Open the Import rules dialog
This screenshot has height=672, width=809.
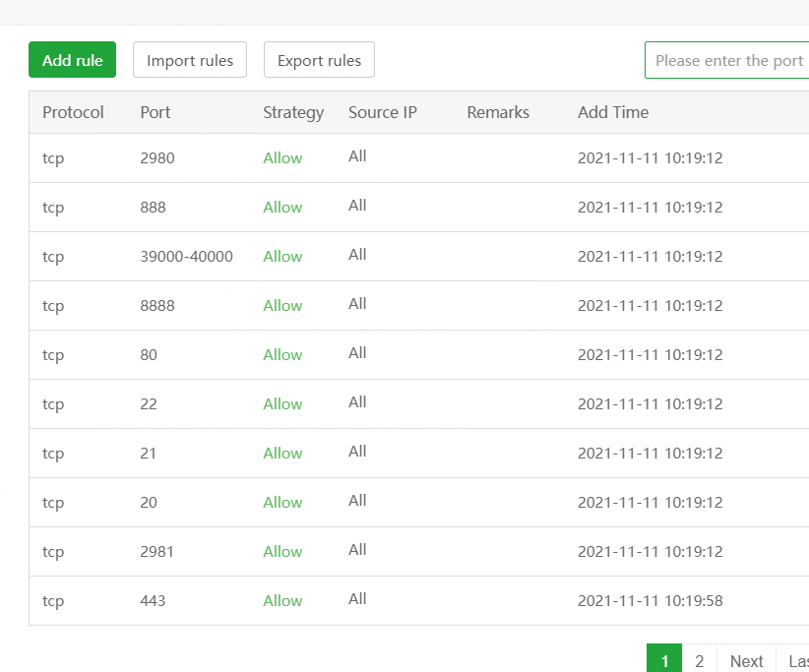[190, 60]
